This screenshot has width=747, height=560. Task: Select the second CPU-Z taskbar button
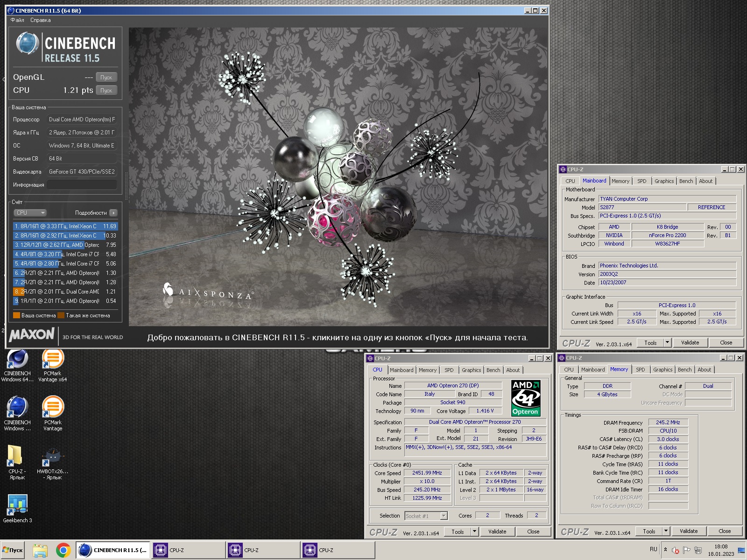pos(263,550)
